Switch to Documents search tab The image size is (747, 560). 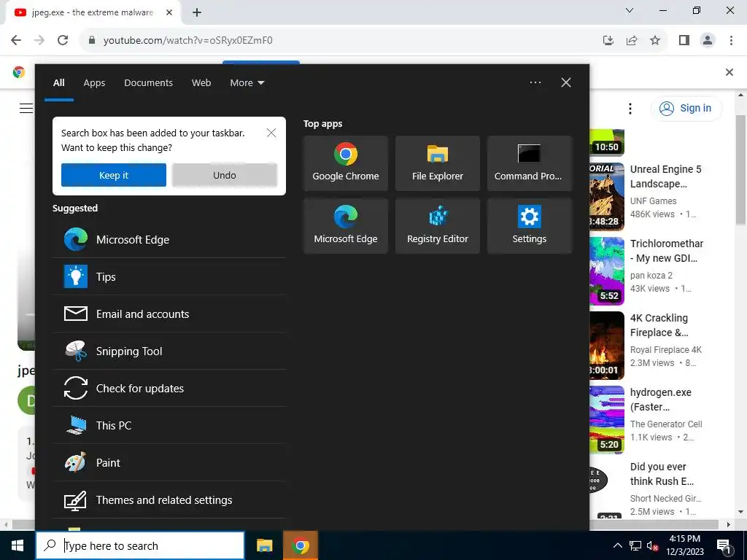pyautogui.click(x=148, y=82)
